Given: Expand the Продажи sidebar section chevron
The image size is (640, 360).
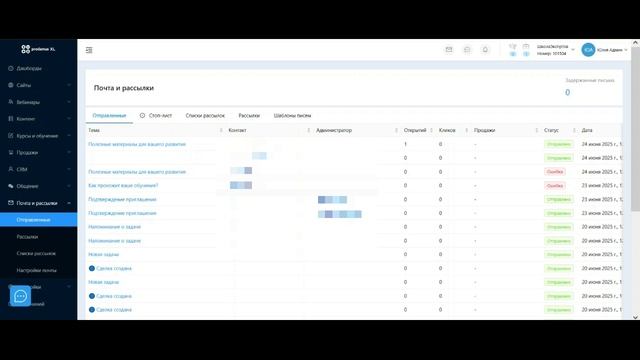Looking at the screenshot, I should click(69, 152).
